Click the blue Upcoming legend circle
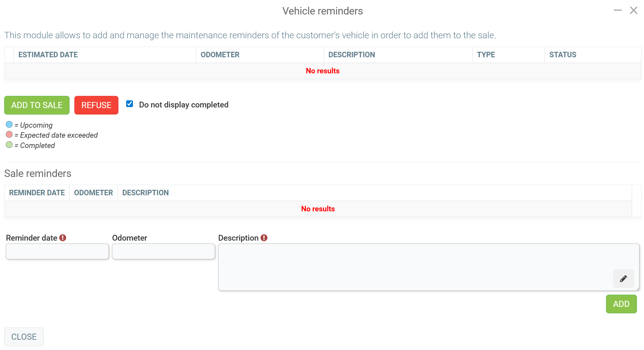Image resolution: width=644 pixels, height=350 pixels. point(9,124)
